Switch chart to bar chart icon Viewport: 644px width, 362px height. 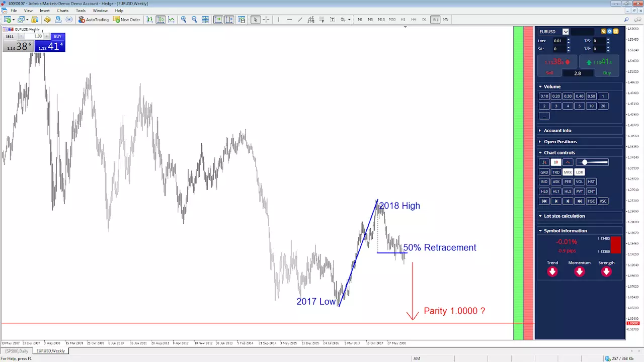click(x=149, y=20)
